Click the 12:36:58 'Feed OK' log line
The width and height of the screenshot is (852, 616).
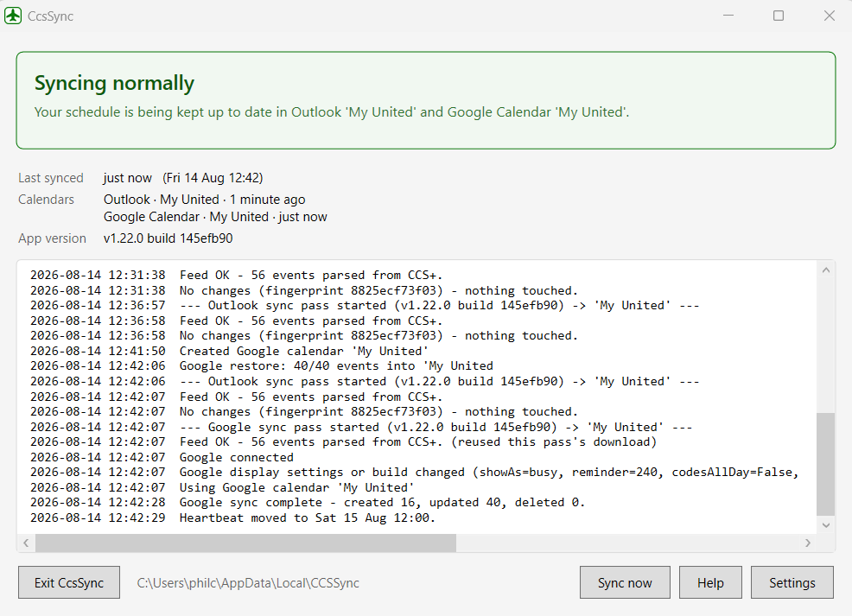[237, 321]
